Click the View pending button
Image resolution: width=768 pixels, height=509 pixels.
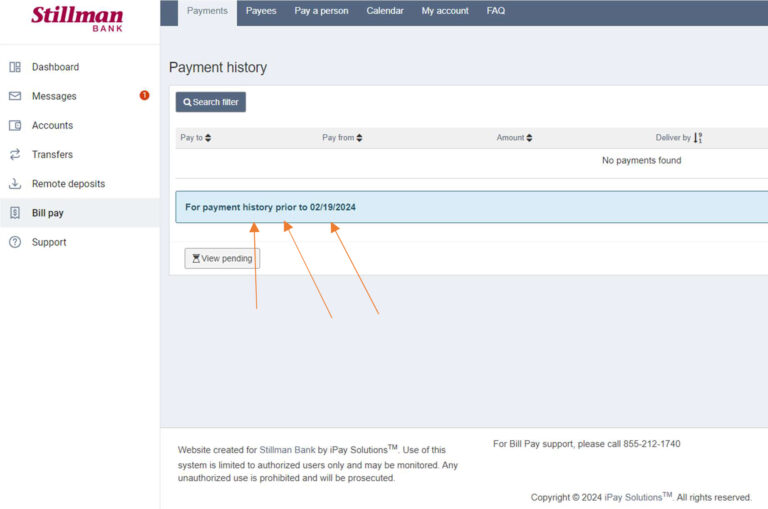[x=222, y=258]
